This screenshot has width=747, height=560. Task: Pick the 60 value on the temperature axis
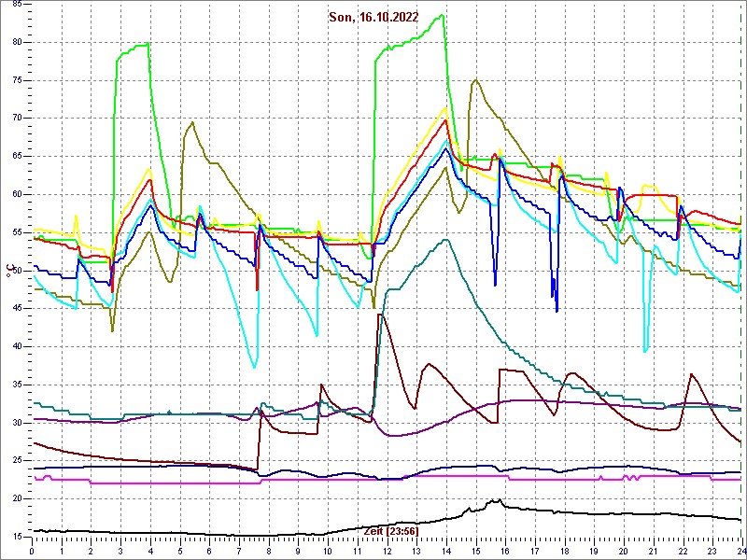pyautogui.click(x=16, y=194)
